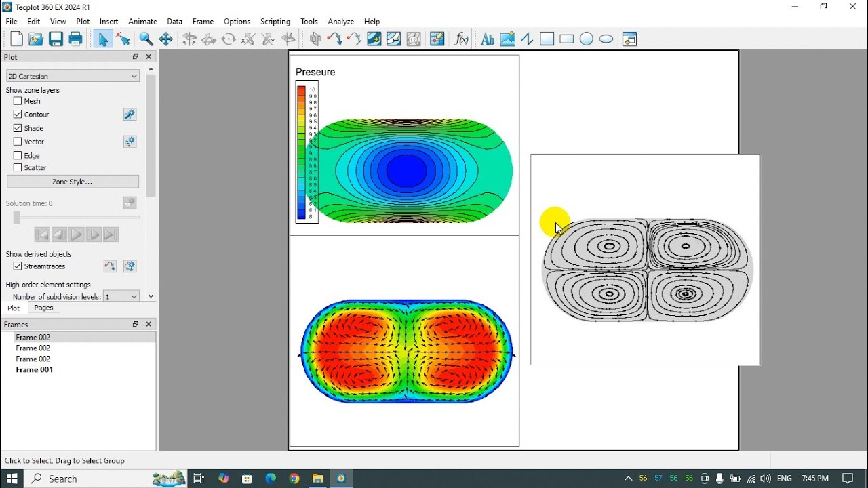Image resolution: width=868 pixels, height=488 pixels.
Task: Float the Frames panel
Action: (x=135, y=325)
